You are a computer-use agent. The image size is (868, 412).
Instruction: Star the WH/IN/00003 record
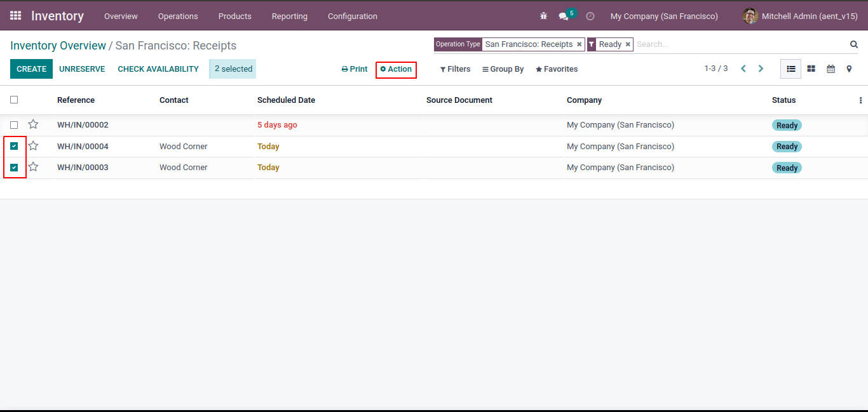pyautogui.click(x=33, y=167)
